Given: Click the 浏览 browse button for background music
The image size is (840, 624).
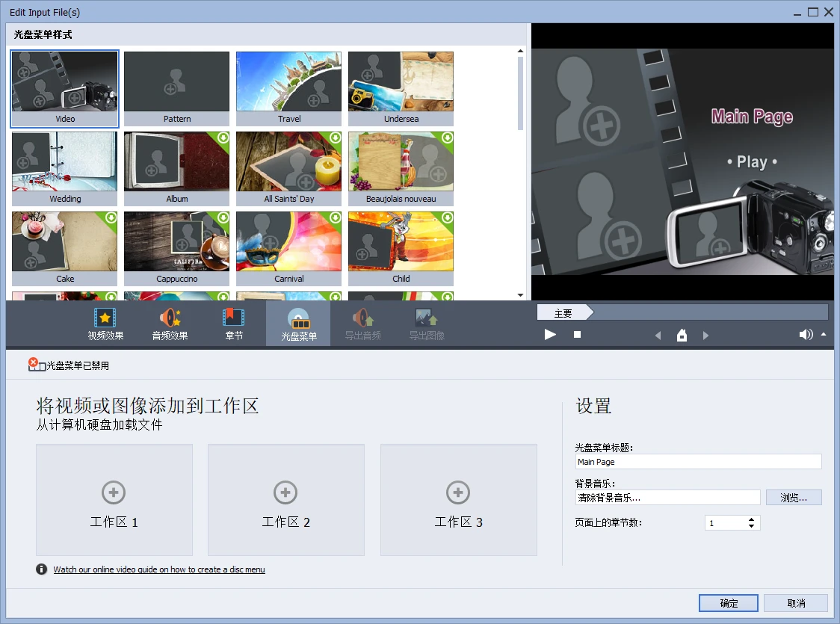Looking at the screenshot, I should pos(794,497).
